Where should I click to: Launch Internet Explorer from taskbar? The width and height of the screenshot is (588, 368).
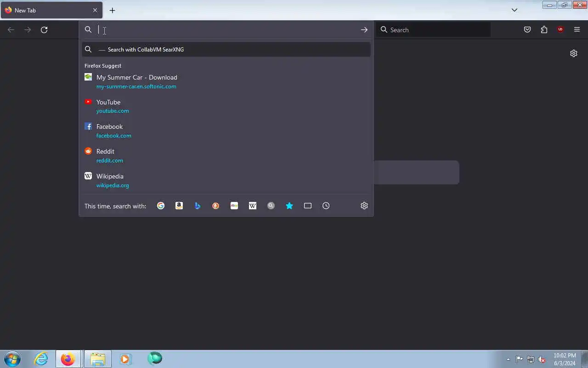[41, 359]
